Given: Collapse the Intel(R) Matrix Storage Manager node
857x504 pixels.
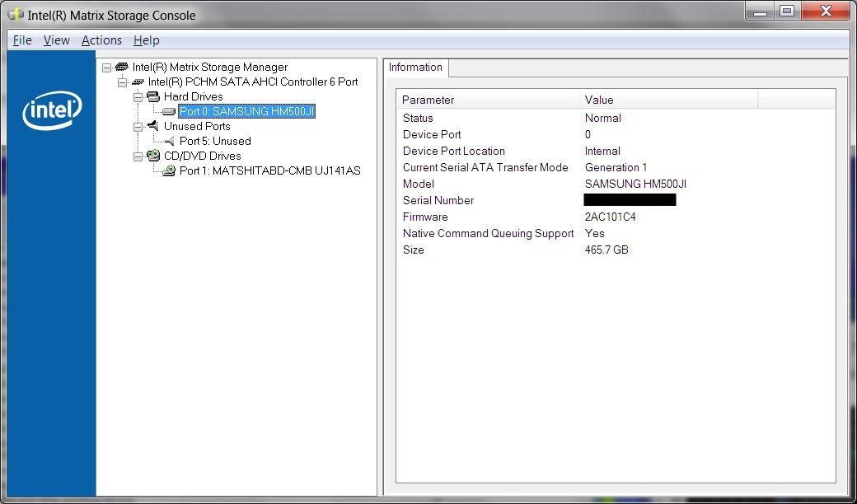Looking at the screenshot, I should [x=106, y=68].
